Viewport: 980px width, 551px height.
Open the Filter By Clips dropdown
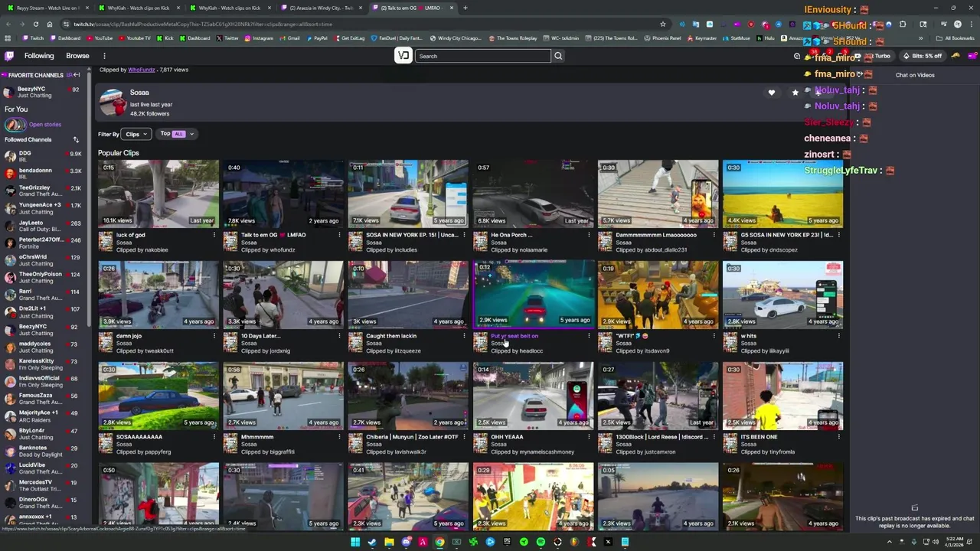[x=136, y=134]
